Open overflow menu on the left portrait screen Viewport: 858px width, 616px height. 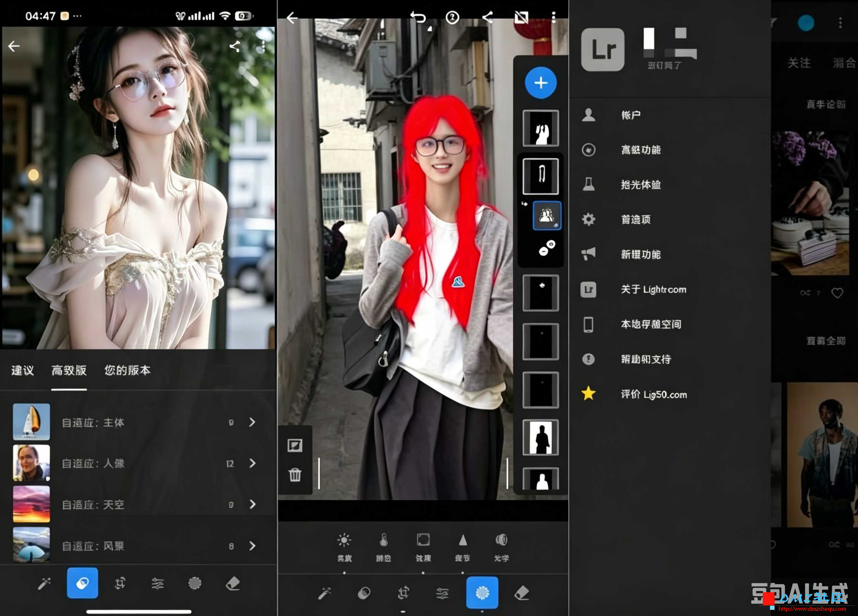264,46
